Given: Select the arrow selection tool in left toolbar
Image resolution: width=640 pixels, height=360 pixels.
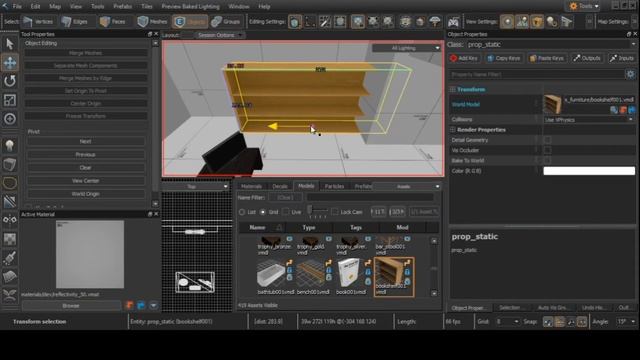Looking at the screenshot, I should [10, 44].
